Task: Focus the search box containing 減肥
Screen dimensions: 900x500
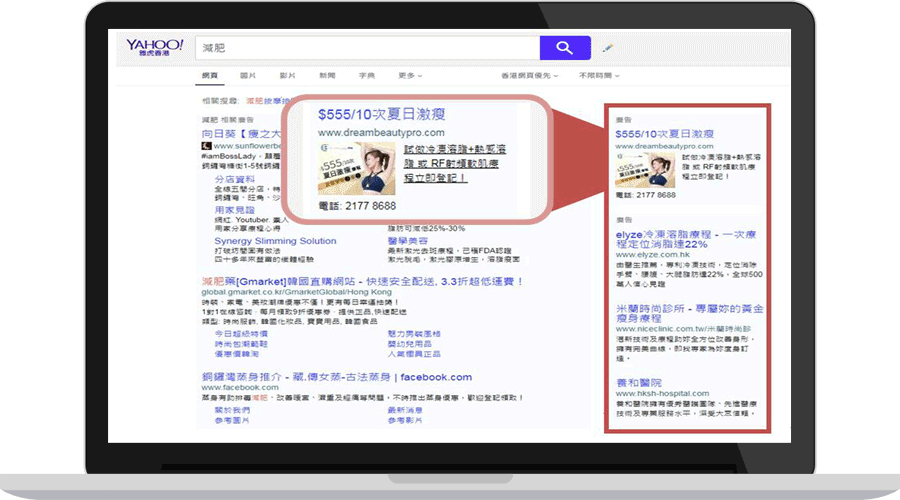Action: (x=367, y=48)
